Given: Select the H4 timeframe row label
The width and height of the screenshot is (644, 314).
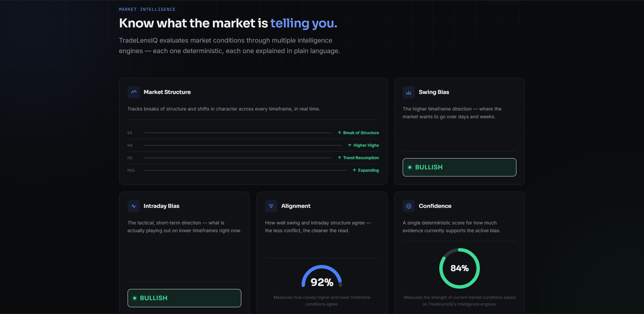Looking at the screenshot, I should (130, 145).
